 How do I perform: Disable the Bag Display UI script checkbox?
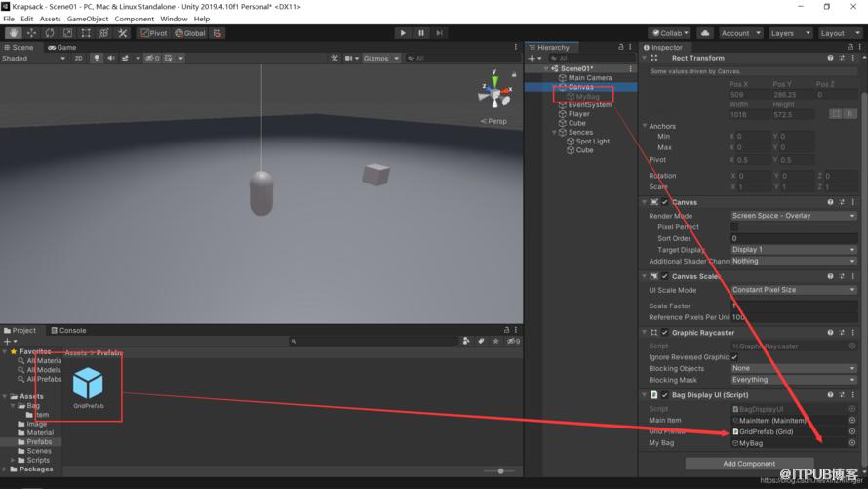[x=665, y=395]
